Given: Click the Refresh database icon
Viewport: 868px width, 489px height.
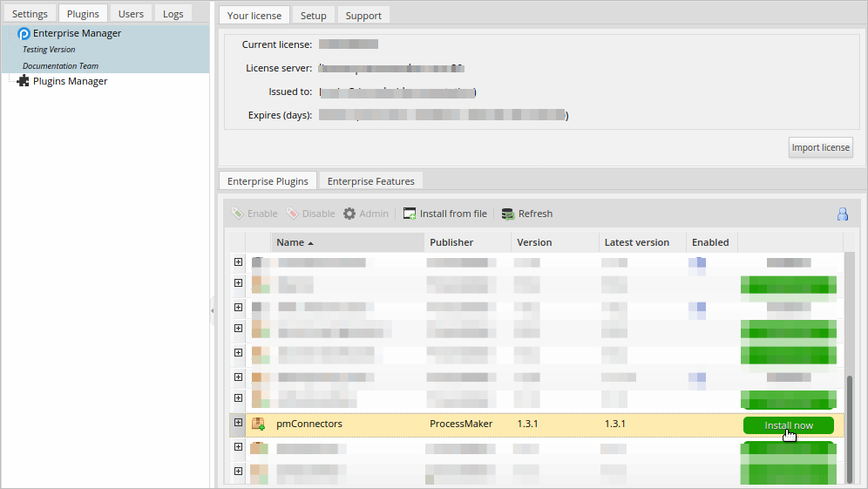Looking at the screenshot, I should pos(507,214).
